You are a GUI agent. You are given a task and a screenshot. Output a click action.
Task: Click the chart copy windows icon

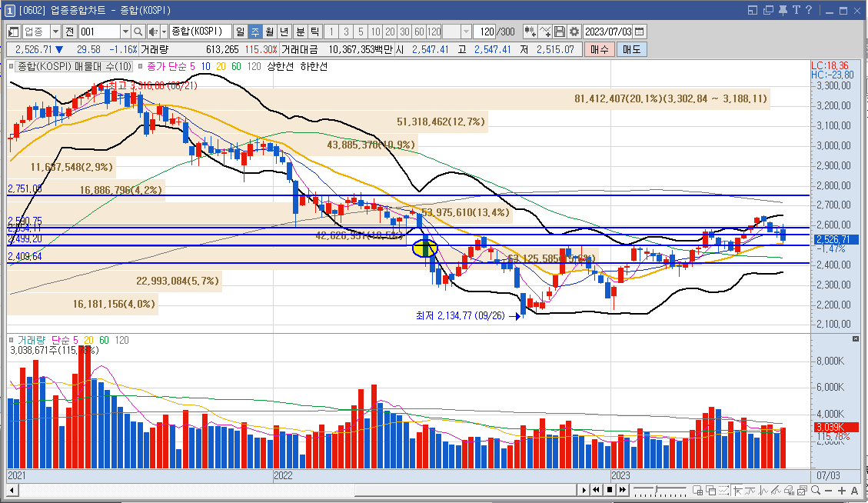pos(802,490)
